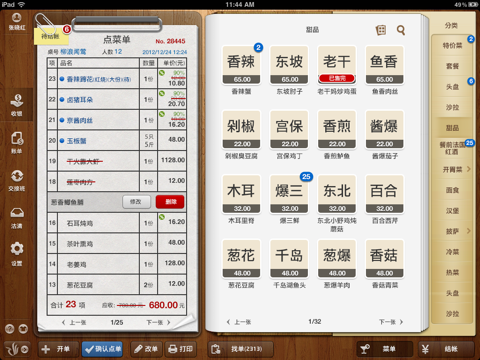Add the 酱爆茄子 dish card

(x=384, y=130)
